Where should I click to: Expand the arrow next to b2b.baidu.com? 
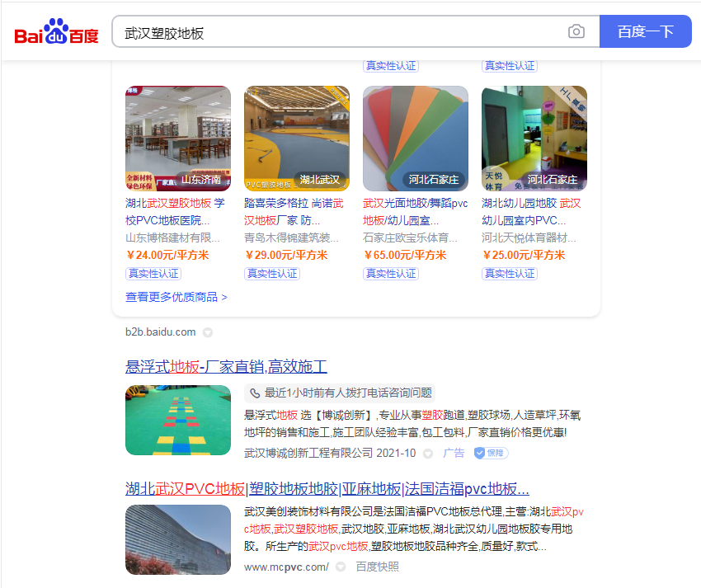click(x=208, y=332)
